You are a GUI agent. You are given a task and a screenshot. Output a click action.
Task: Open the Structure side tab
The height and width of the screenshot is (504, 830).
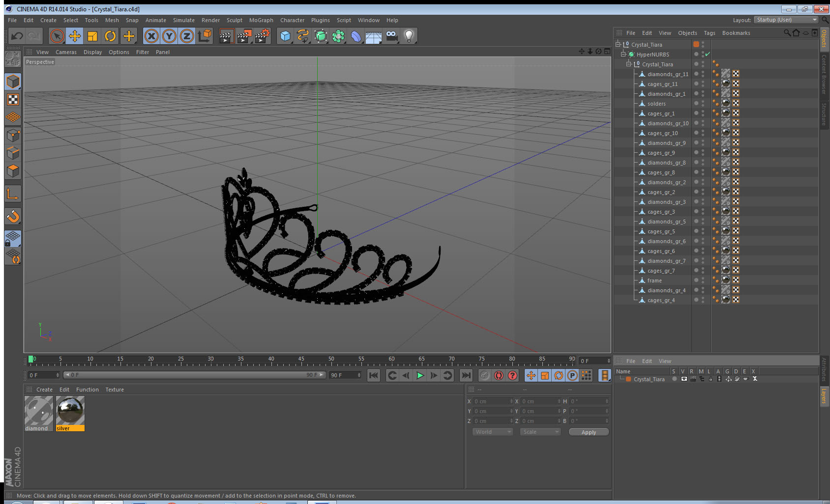tap(824, 114)
